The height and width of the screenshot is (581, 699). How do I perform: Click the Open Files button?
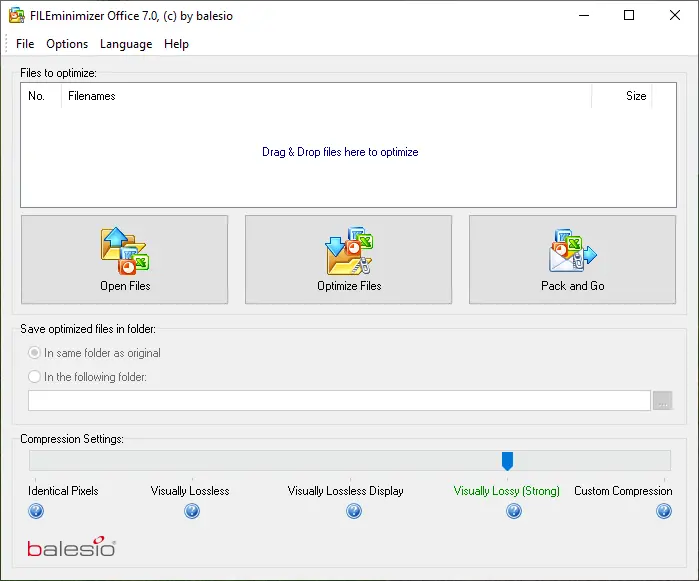(x=124, y=260)
